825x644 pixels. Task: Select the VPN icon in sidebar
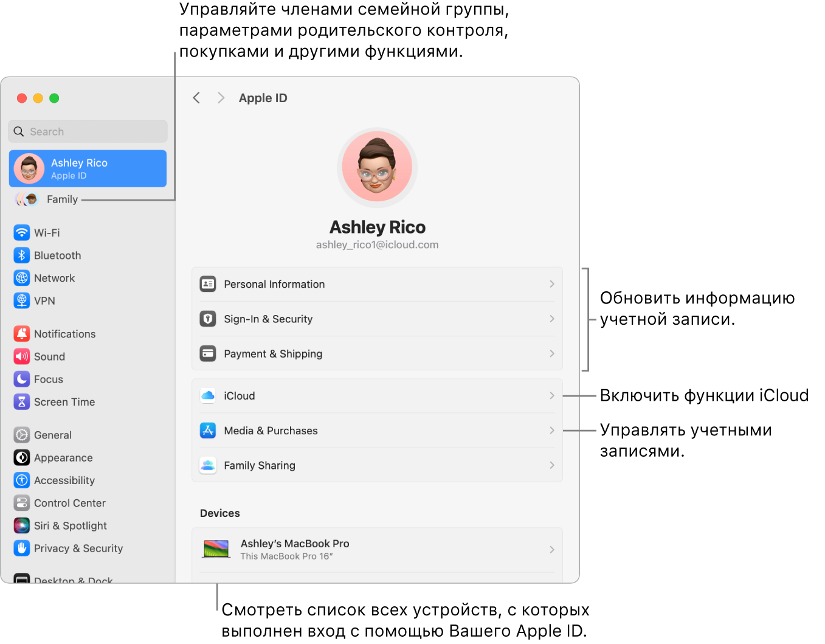[22, 300]
